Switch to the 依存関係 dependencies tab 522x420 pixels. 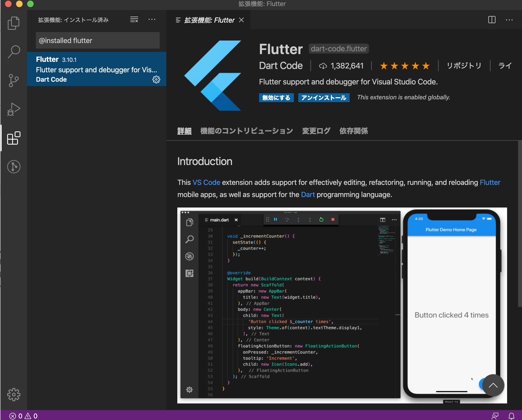[354, 131]
